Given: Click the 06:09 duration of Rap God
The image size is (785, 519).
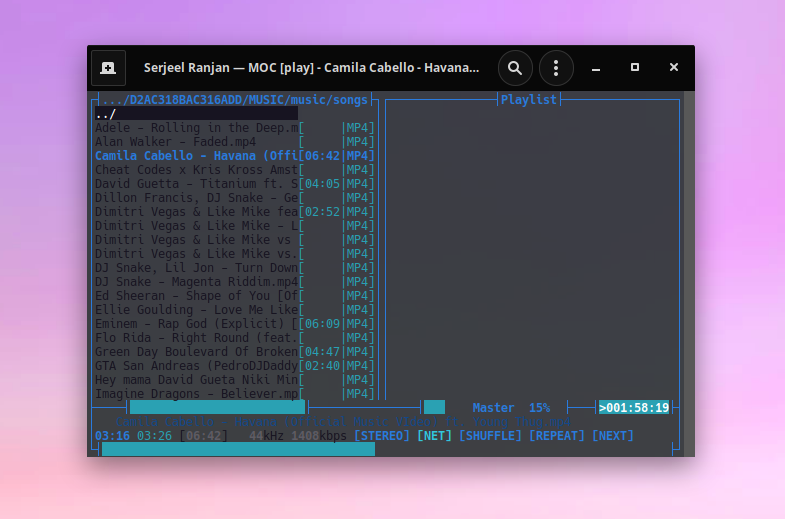Looking at the screenshot, I should (322, 324).
